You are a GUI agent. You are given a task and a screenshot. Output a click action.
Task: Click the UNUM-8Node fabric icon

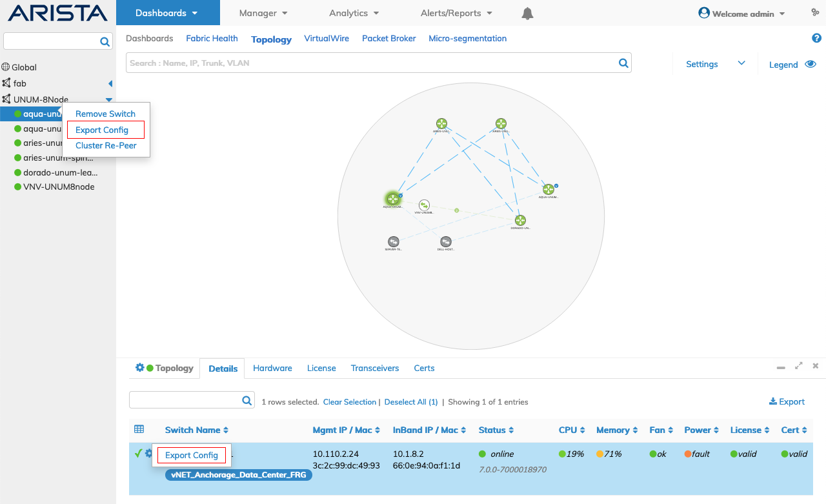[x=6, y=99]
